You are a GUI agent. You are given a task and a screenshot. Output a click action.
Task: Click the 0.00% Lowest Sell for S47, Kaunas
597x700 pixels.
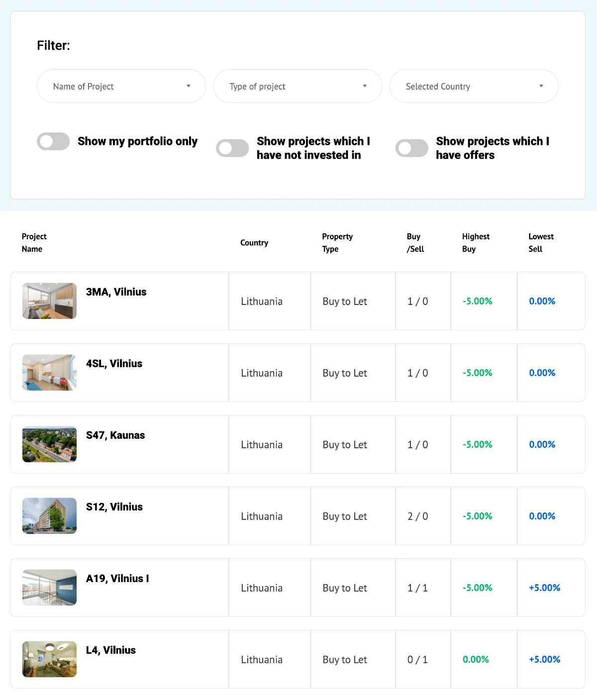542,444
